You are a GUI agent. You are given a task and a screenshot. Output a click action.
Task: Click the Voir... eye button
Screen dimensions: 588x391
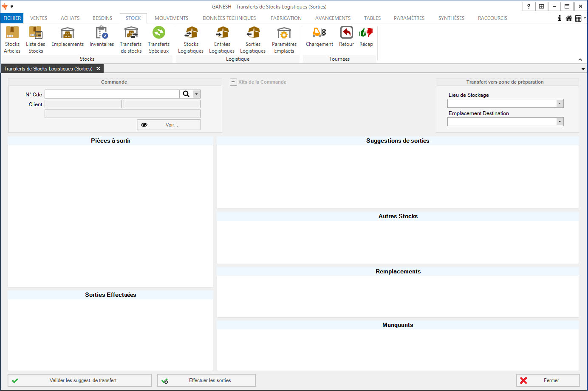point(168,125)
